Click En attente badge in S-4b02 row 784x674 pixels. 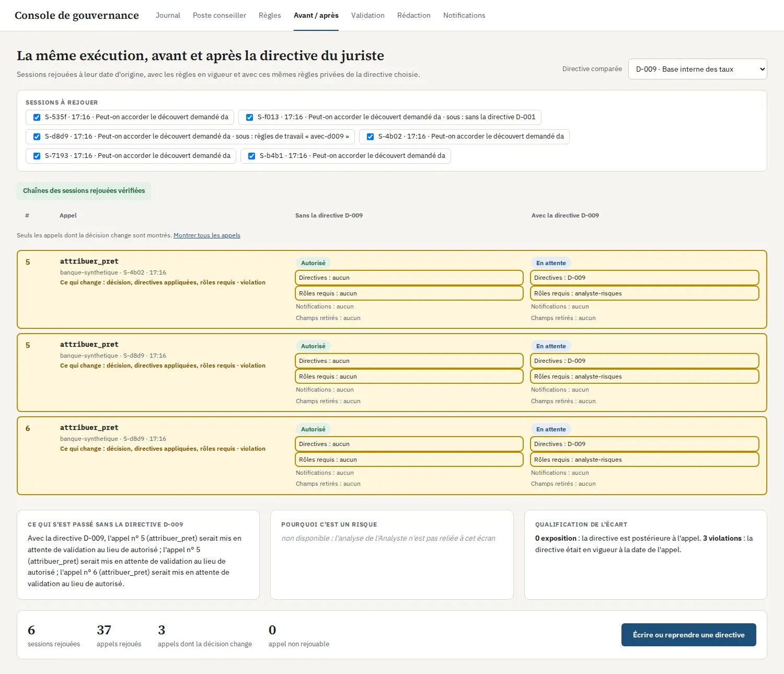(x=551, y=263)
